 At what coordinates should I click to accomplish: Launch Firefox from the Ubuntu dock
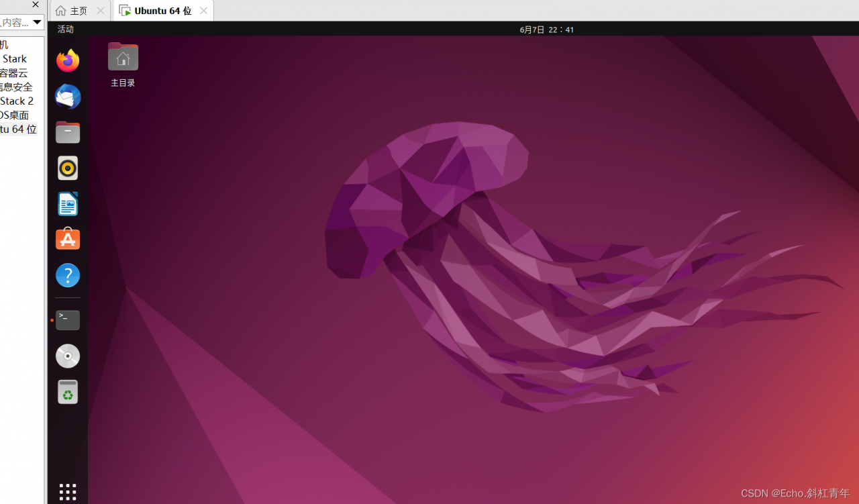tap(68, 61)
